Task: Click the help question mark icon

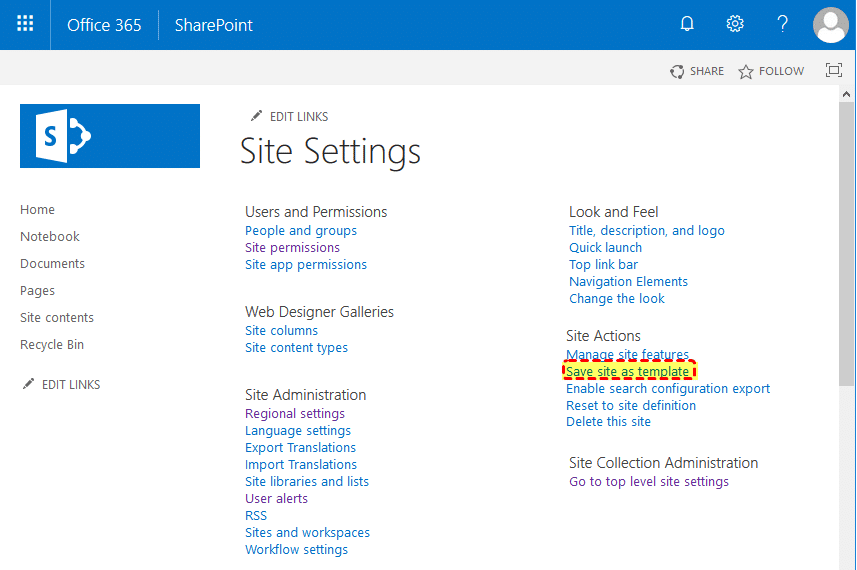Action: pos(783,25)
